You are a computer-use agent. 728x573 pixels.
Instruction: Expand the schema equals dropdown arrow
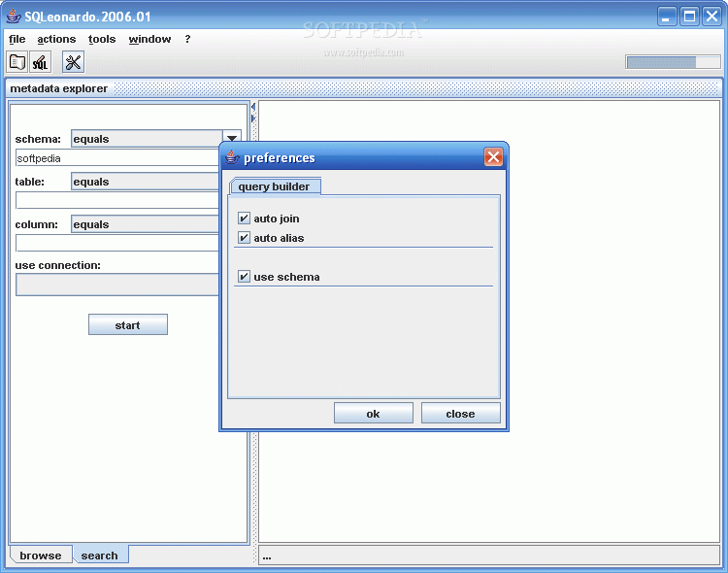pyautogui.click(x=231, y=139)
